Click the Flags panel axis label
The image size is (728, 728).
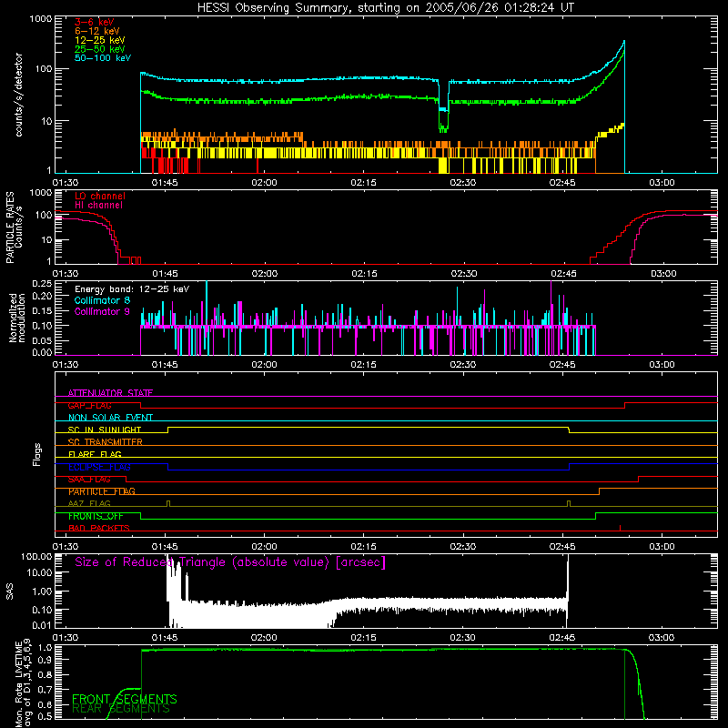coord(37,454)
